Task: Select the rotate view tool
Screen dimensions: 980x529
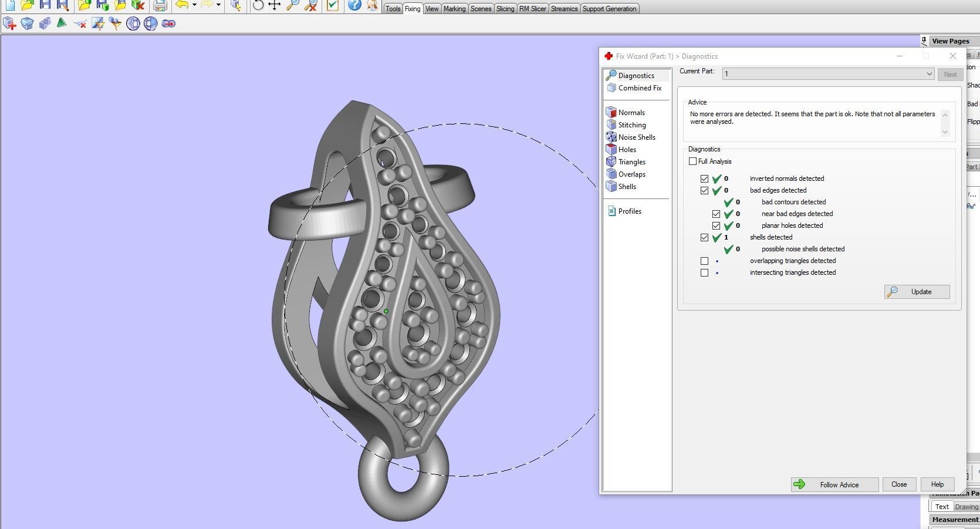Action: (258, 6)
